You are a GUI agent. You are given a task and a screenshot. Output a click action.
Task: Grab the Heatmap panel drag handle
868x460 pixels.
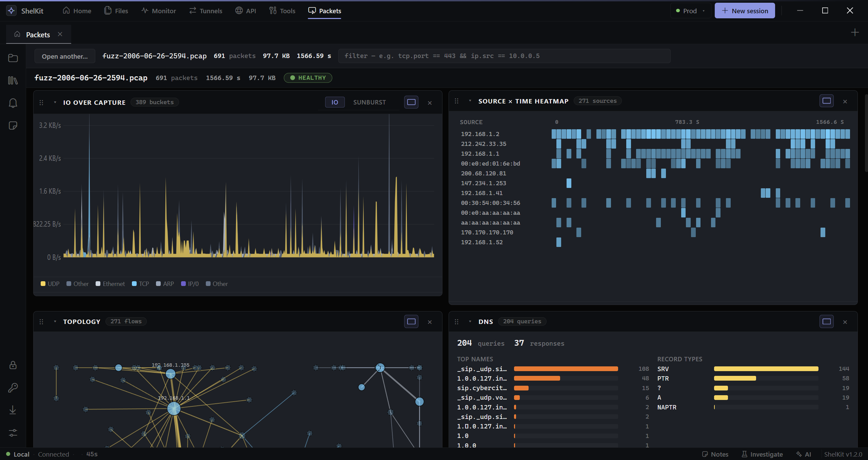(x=457, y=101)
